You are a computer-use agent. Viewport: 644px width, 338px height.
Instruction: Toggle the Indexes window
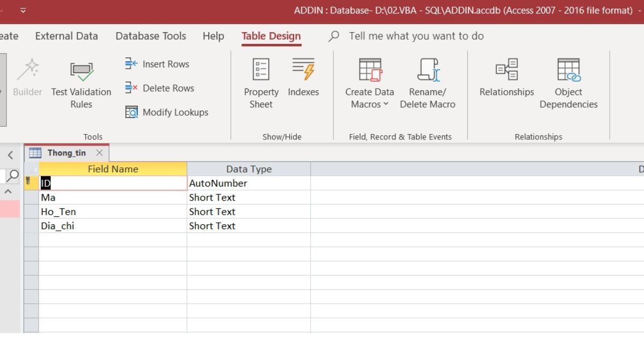coord(303,78)
